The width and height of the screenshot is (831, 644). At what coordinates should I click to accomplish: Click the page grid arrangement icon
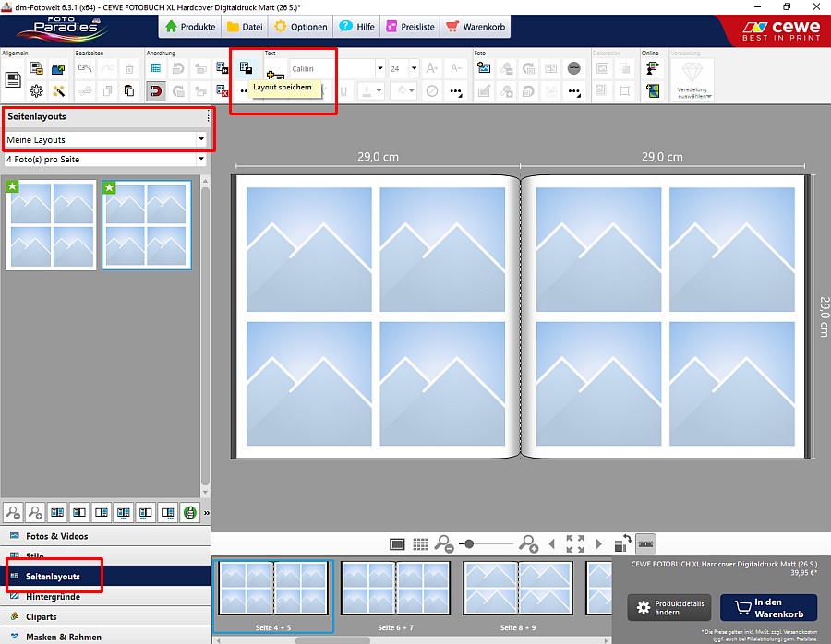[x=156, y=67]
